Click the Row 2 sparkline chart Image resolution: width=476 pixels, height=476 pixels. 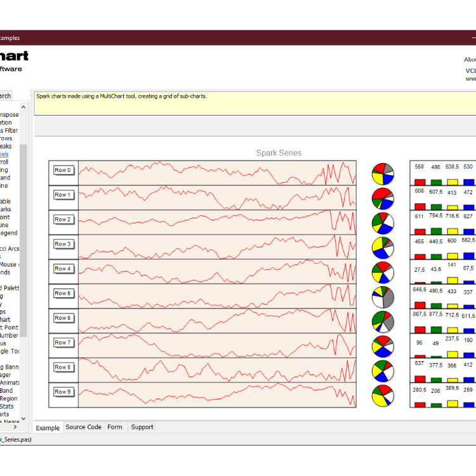pos(216,220)
